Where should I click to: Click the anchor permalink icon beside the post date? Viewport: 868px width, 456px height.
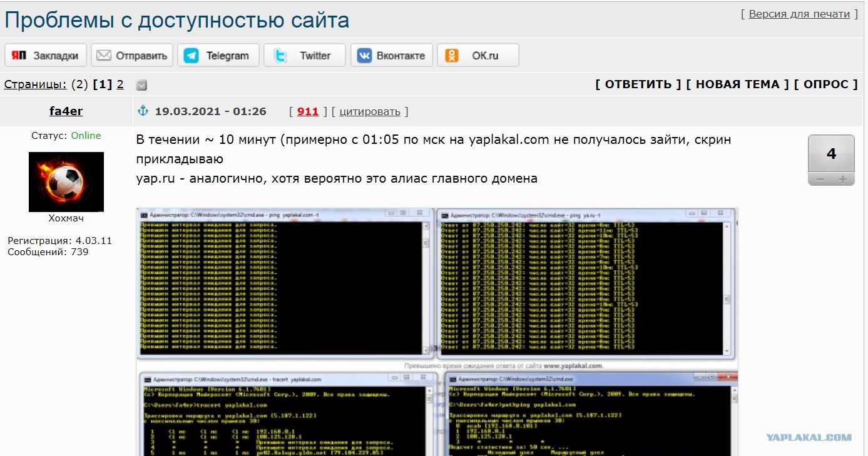(143, 111)
